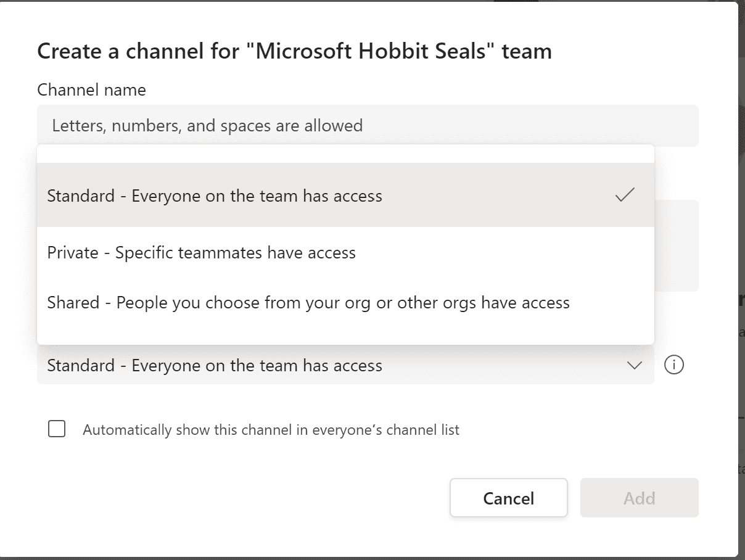Select Private - Specific teammates have access
745x560 pixels.
point(345,252)
